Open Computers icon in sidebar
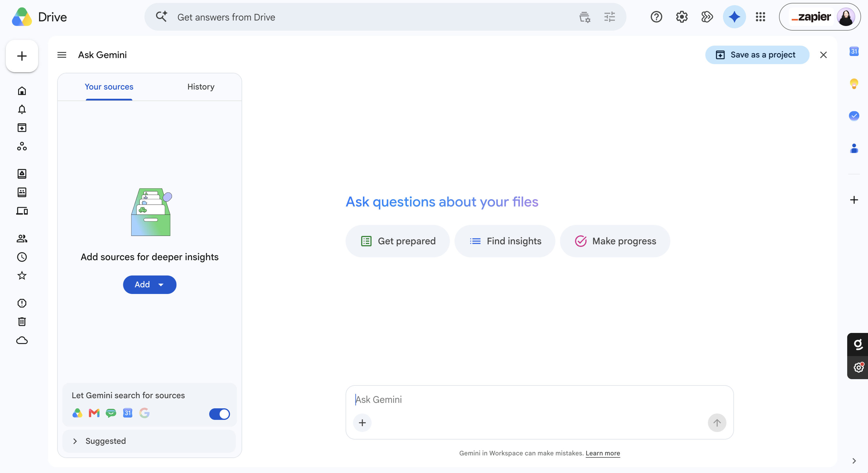The height and width of the screenshot is (473, 868). [x=22, y=211]
